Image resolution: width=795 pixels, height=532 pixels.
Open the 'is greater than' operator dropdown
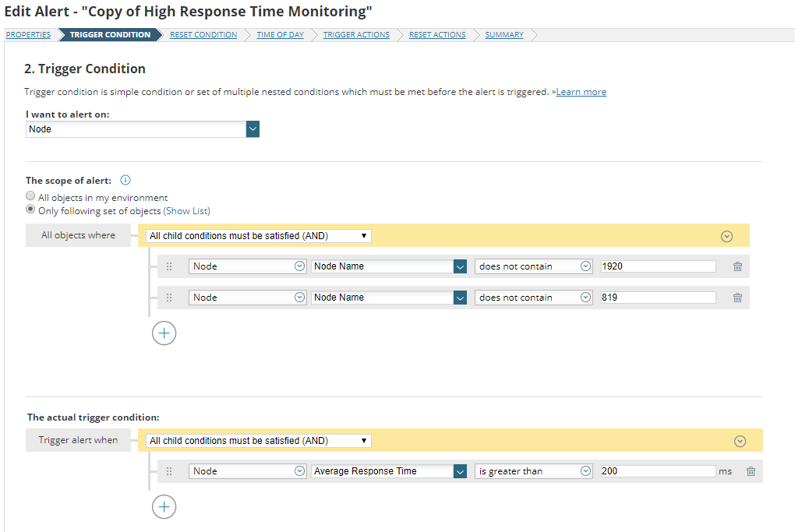586,471
